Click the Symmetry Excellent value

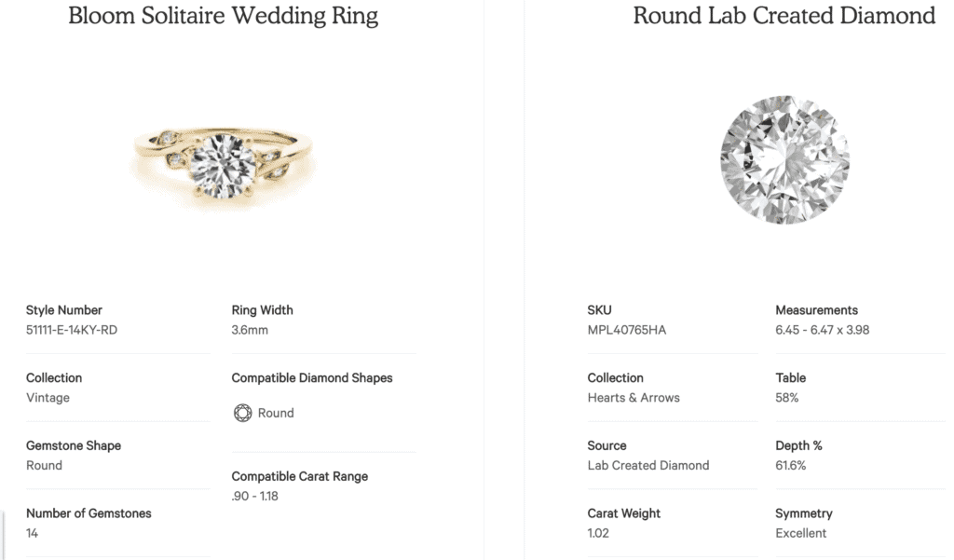click(800, 533)
